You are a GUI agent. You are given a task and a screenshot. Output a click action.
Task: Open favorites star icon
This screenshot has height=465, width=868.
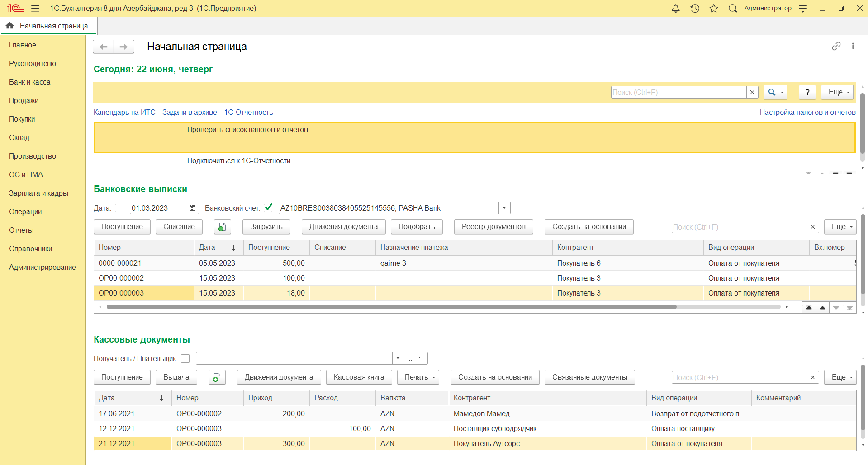pos(714,9)
